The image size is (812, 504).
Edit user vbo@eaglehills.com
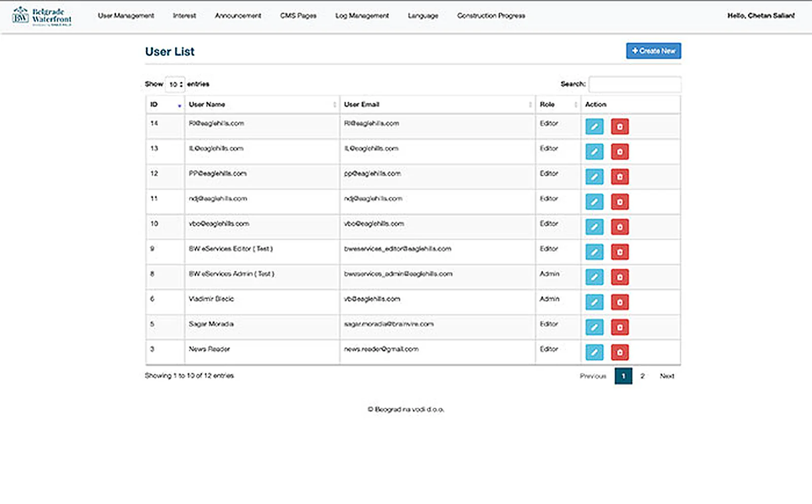(594, 227)
